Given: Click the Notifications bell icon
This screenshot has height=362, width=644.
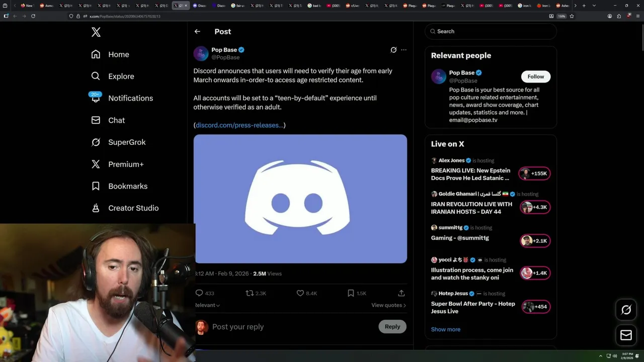Looking at the screenshot, I should (96, 98).
